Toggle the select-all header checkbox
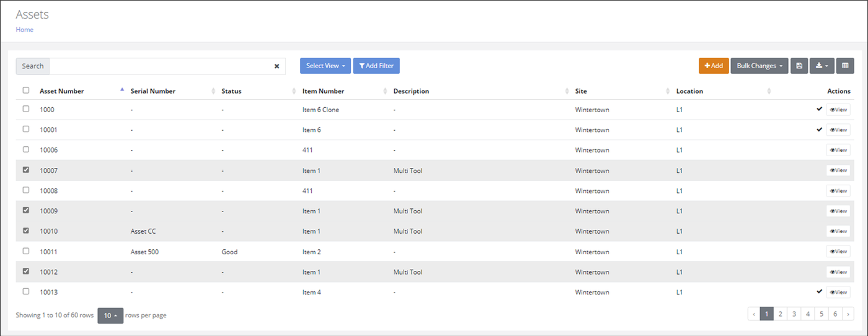 pos(26,90)
